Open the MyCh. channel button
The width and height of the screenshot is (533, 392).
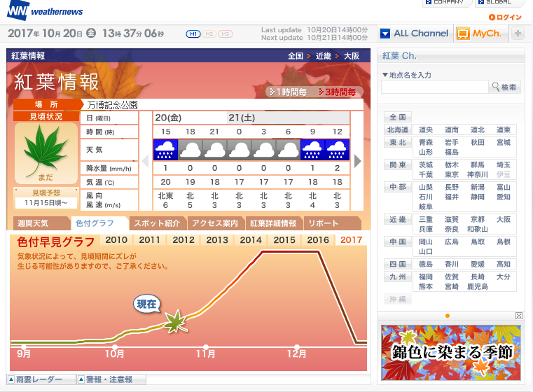tap(479, 34)
